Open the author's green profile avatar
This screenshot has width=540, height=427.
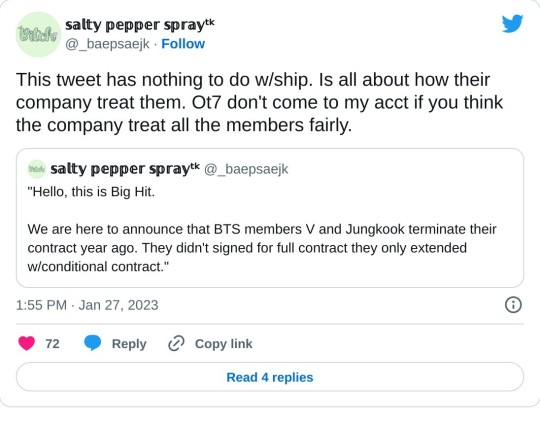pyautogui.click(x=38, y=34)
